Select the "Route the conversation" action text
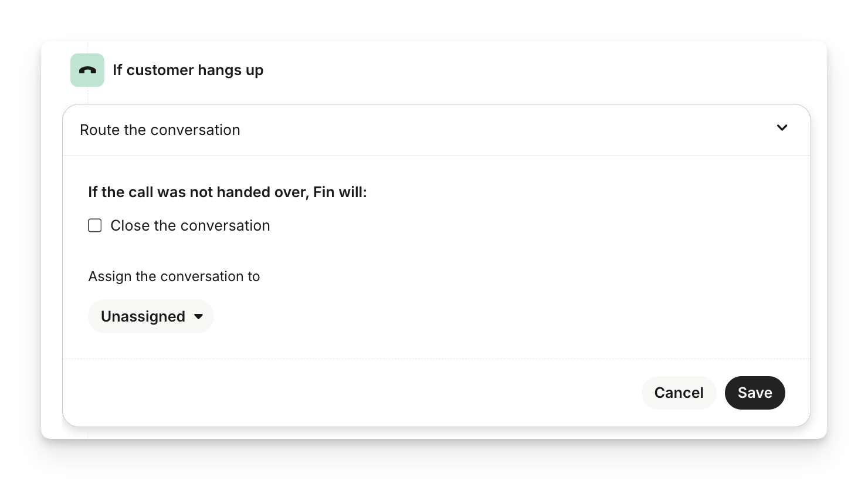 (160, 130)
